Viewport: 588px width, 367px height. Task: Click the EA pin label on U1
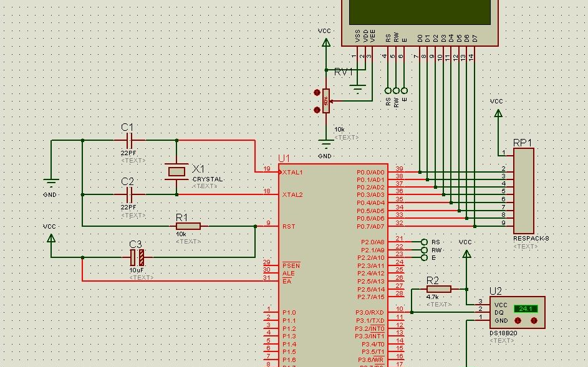tap(287, 281)
